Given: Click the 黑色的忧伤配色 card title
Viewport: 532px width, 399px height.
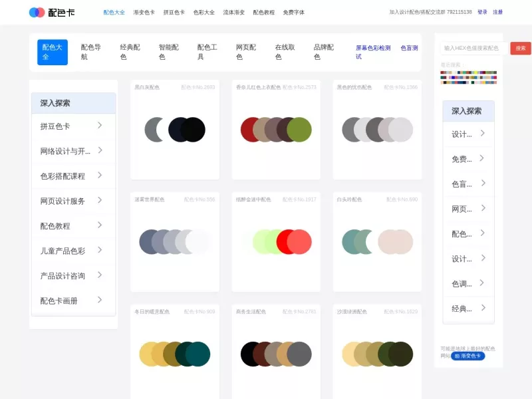Looking at the screenshot, I should point(354,87).
